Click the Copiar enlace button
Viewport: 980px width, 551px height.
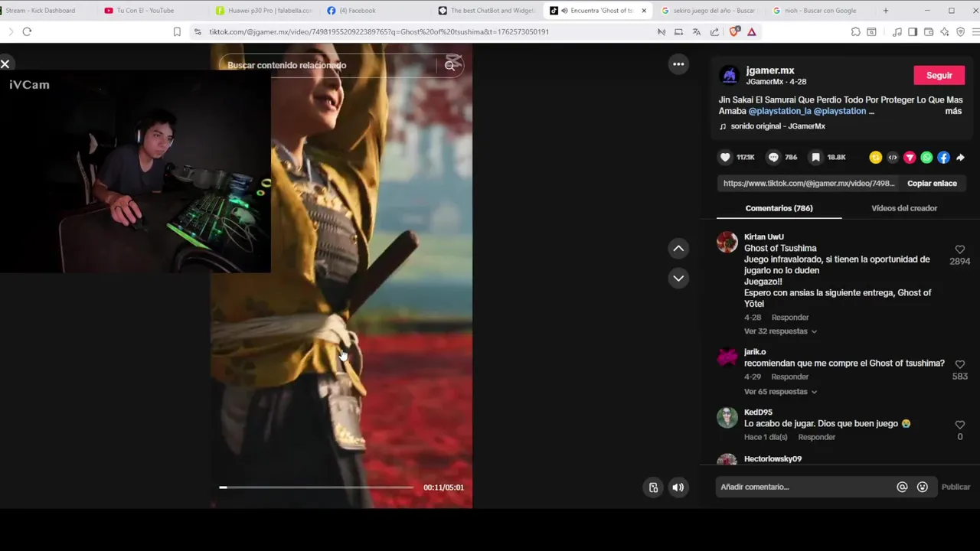932,184
